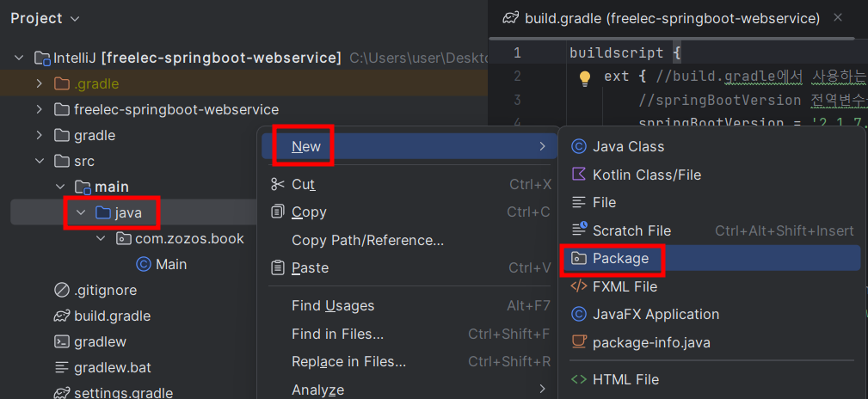Image resolution: width=868 pixels, height=399 pixels.
Task: Select Replace in Files...
Action: pyautogui.click(x=409, y=361)
